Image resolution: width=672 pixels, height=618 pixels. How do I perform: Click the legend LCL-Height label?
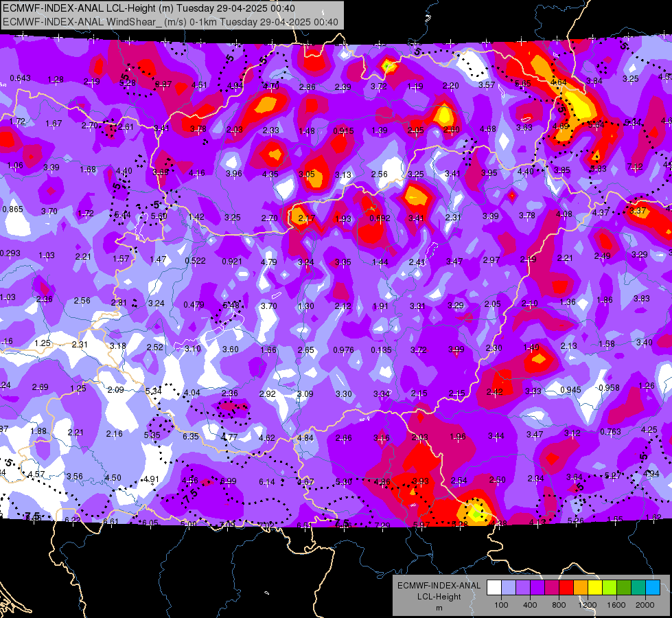coord(439,597)
